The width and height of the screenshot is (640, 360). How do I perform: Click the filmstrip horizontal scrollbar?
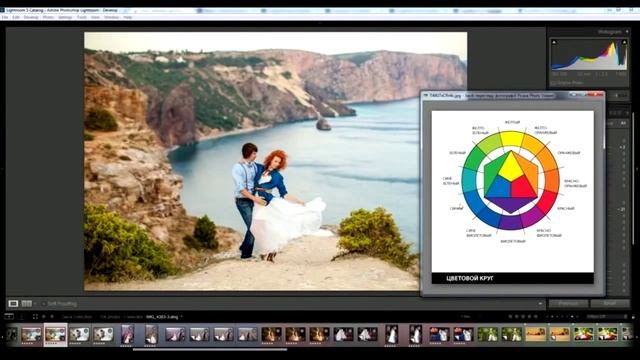point(210,349)
